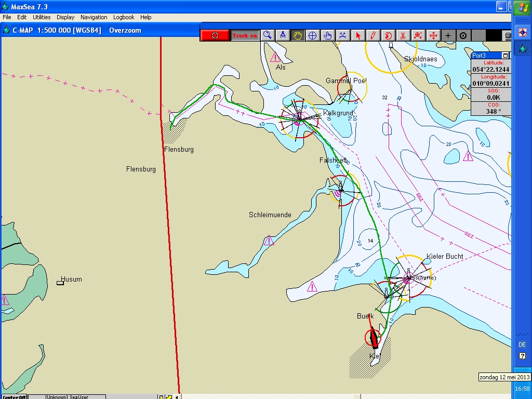
Task: Select the red eraser pac-man tool
Action: 388,36
